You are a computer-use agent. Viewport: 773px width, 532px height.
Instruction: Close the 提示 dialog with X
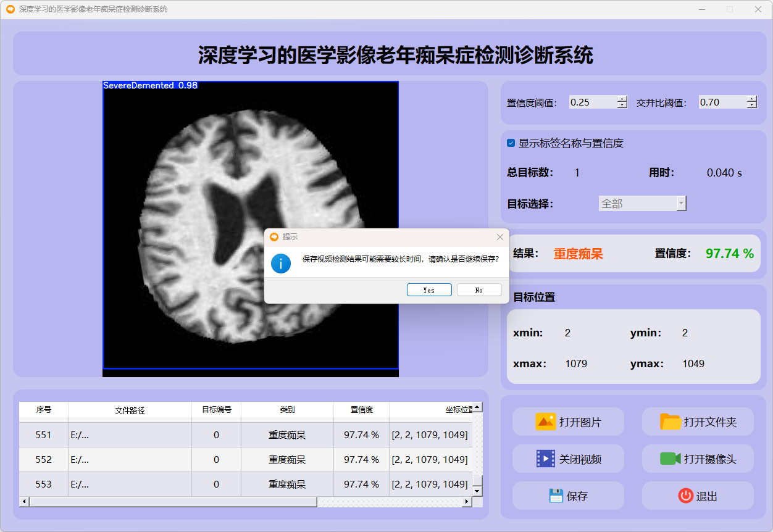click(x=499, y=237)
